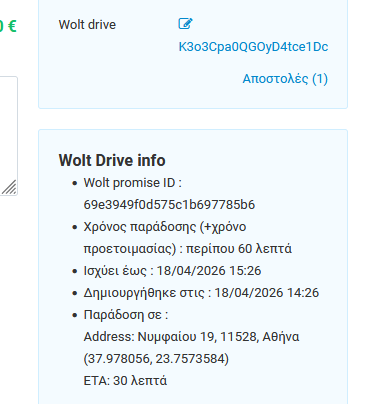The height and width of the screenshot is (404, 367).
Task: Click the περίπου 60 λεπτά text
Action: 239,249
